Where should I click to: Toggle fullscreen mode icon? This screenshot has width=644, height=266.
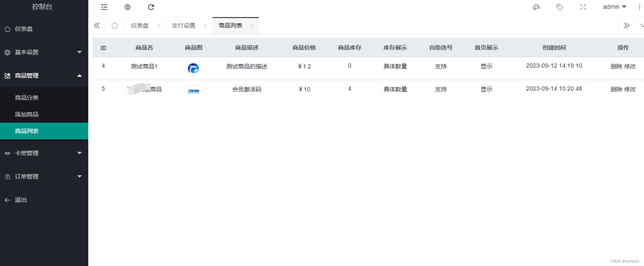583,7
